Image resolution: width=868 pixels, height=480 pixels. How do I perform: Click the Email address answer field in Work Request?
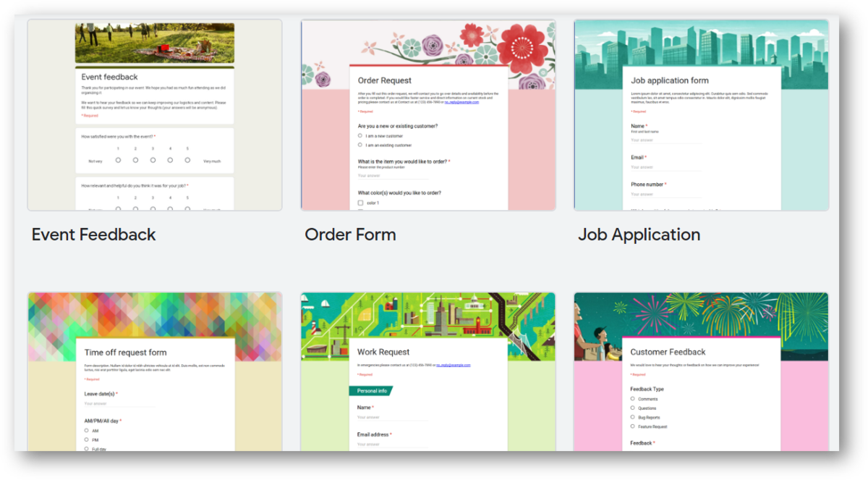click(392, 445)
